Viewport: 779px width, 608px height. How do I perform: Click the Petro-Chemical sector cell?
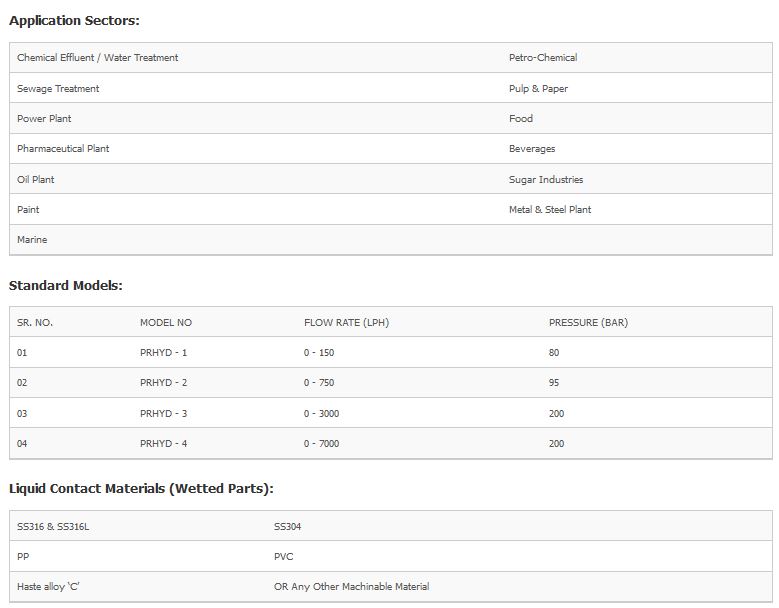pos(542,58)
